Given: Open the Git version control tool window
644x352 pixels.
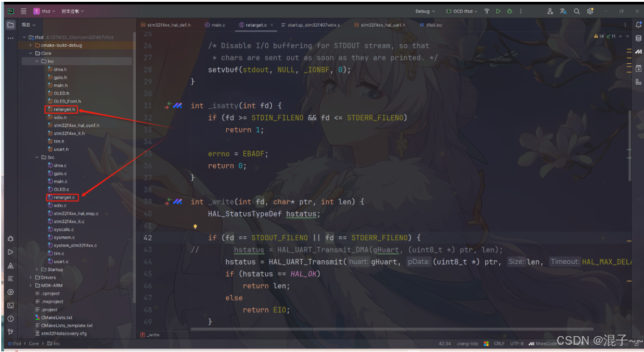Looking at the screenshot, I should pyautogui.click(x=11, y=331).
